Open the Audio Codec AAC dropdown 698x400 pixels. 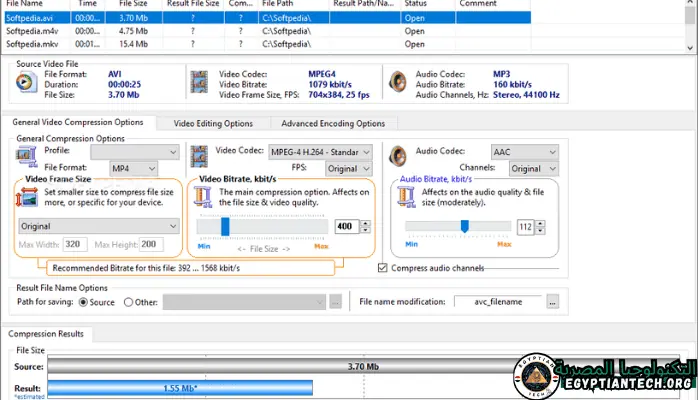521,151
